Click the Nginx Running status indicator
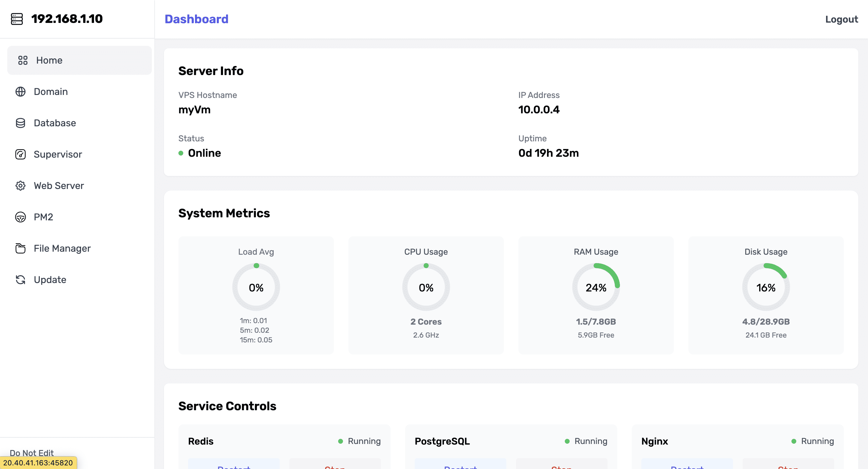The image size is (868, 469). point(813,441)
